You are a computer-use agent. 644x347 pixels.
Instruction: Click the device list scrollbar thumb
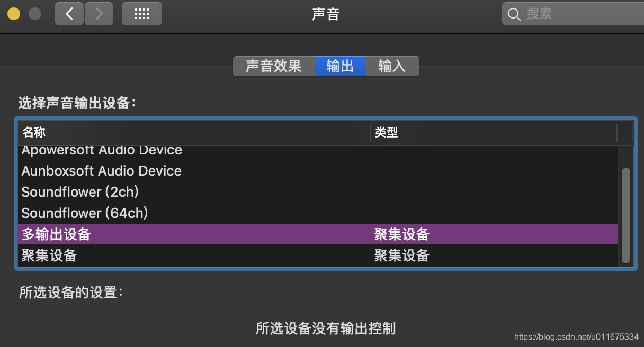pos(625,215)
